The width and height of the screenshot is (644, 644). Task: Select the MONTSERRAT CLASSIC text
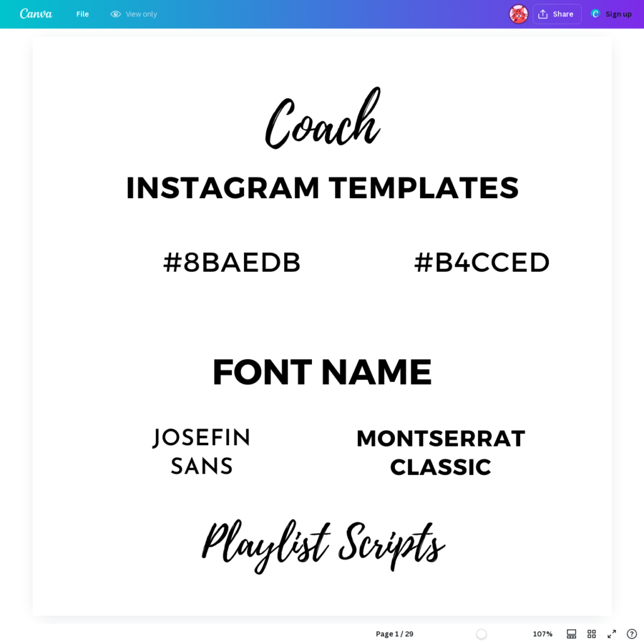point(441,453)
